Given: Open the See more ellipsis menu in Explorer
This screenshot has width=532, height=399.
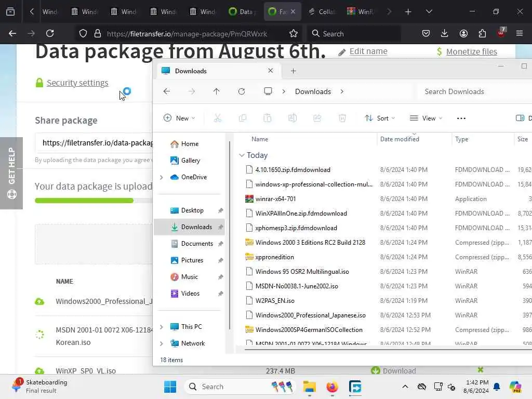Looking at the screenshot, I should (461, 118).
